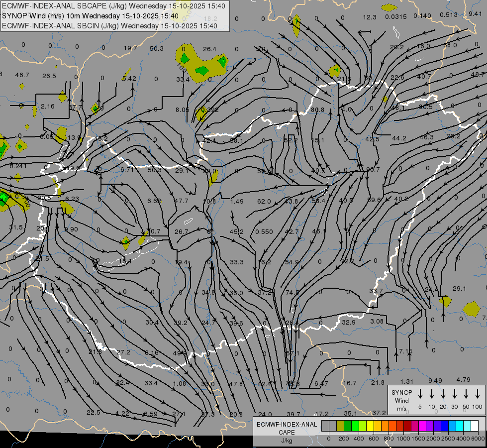This screenshot has width=487, height=448.
Task: Click the 54.9 value on the map
Action: tap(292, 262)
